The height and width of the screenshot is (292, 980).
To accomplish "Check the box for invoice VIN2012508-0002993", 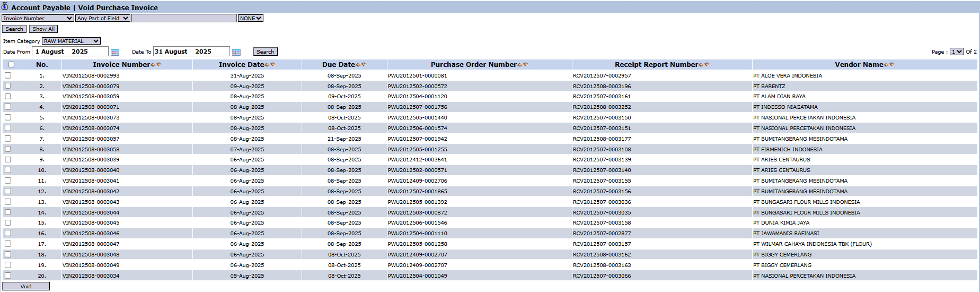I will pyautogui.click(x=8, y=75).
